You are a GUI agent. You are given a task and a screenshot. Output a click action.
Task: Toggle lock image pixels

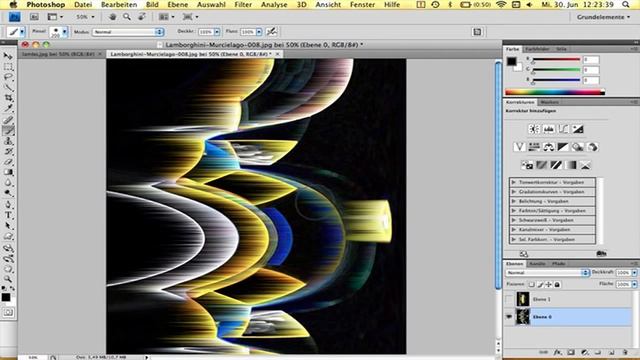540,284
